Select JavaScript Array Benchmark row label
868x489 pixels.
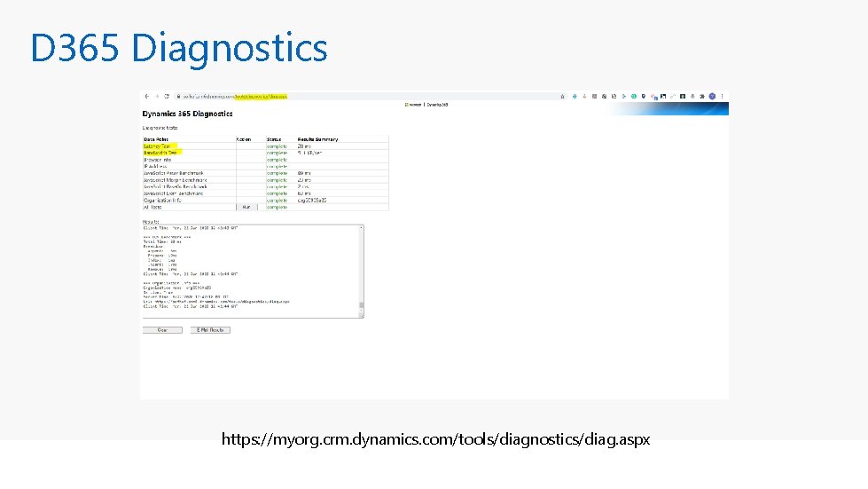click(173, 173)
